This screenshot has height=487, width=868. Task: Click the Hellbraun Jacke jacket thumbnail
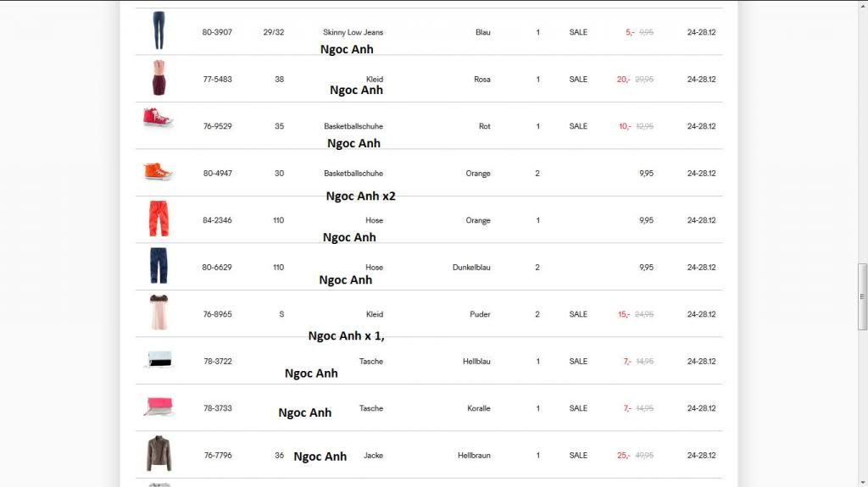(159, 454)
